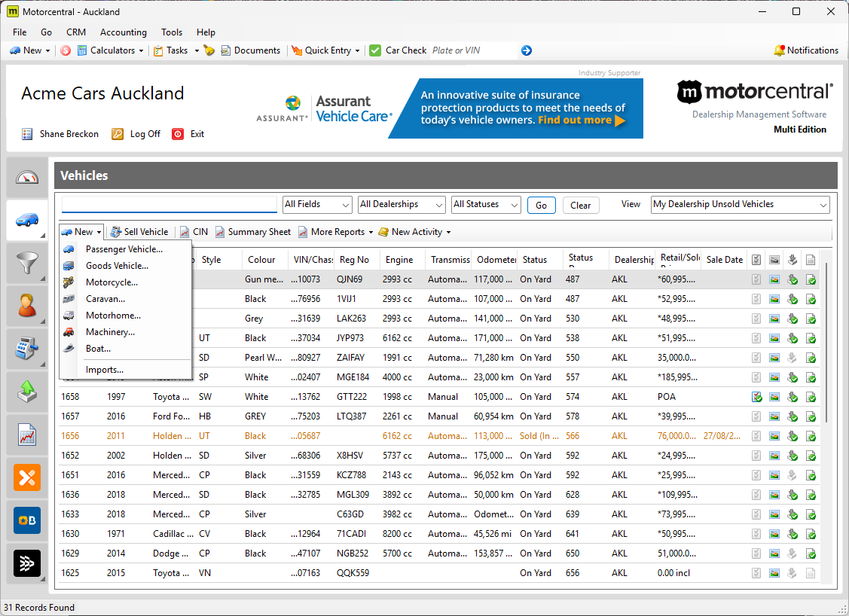This screenshot has height=616, width=849.
Task: Expand the New Activity dropdown
Action: click(448, 232)
